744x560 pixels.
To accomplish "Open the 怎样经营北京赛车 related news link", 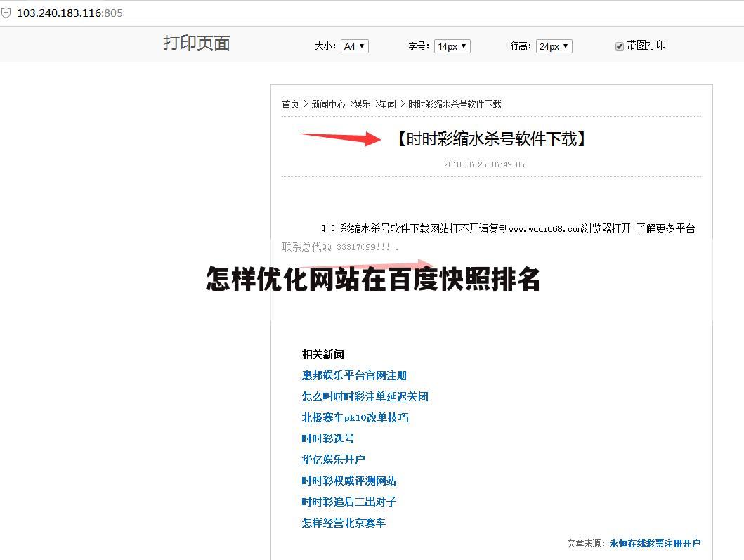I will click(x=343, y=523).
